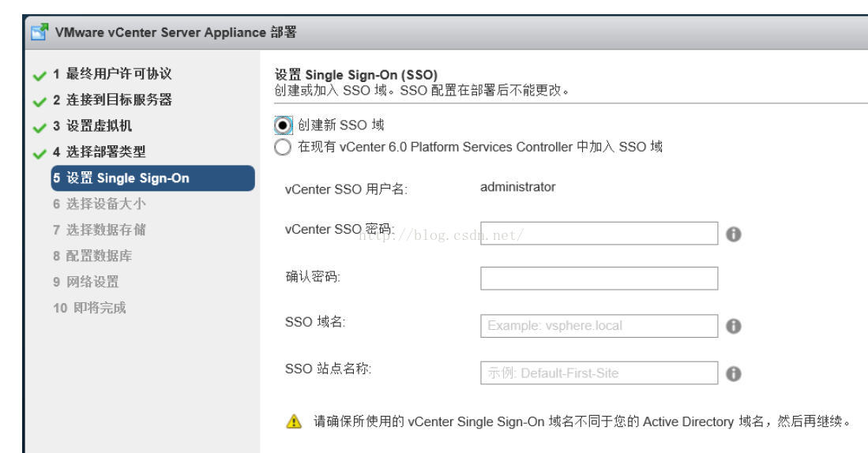Open step 5 Single Sign-On in sidebar
This screenshot has height=453, width=868.
pos(152,178)
